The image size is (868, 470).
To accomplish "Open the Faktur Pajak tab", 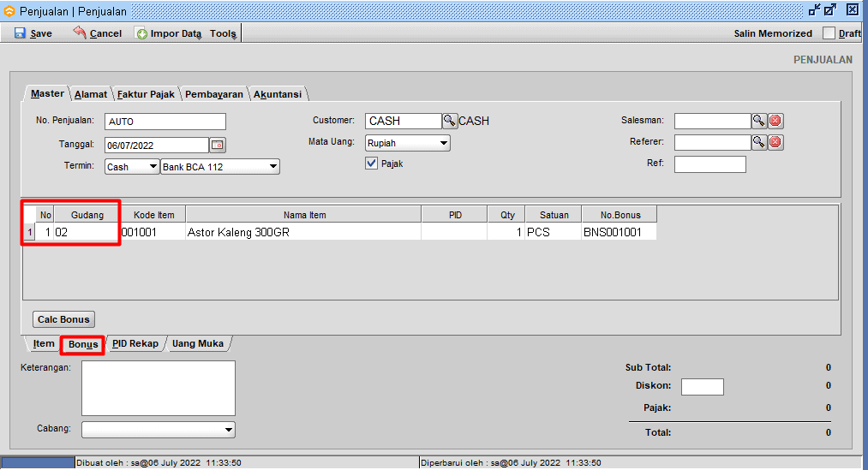I will pyautogui.click(x=146, y=94).
